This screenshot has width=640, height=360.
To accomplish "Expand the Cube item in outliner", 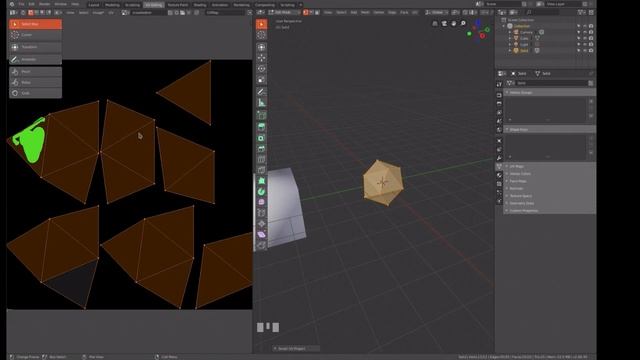I will click(x=510, y=38).
